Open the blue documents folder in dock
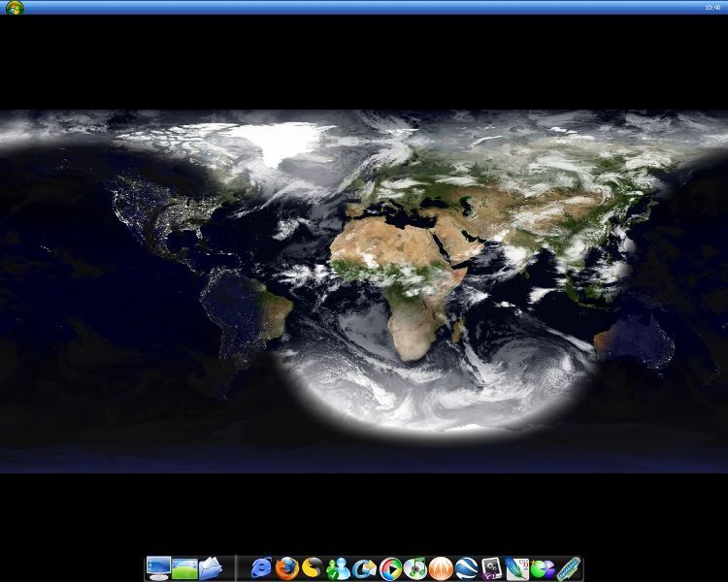The image size is (728, 582). pyautogui.click(x=211, y=567)
